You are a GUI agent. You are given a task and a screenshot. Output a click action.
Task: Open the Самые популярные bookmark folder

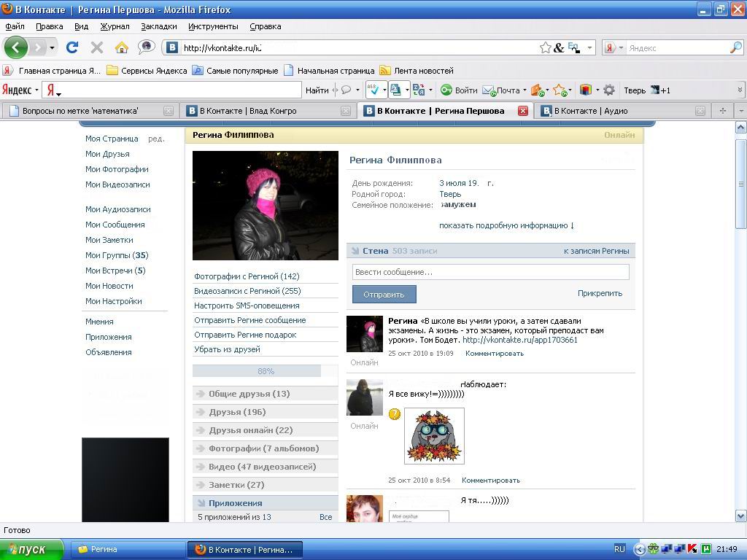point(236,71)
